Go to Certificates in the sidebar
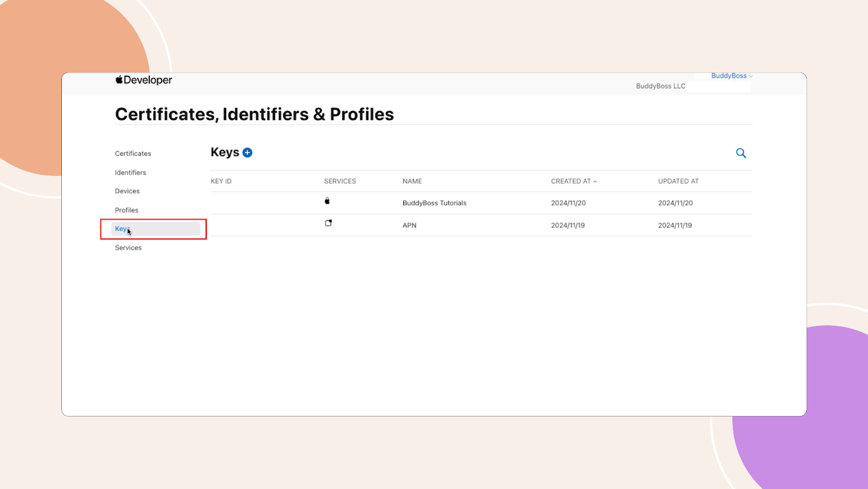Screen dimensions: 868x489 click(133, 154)
